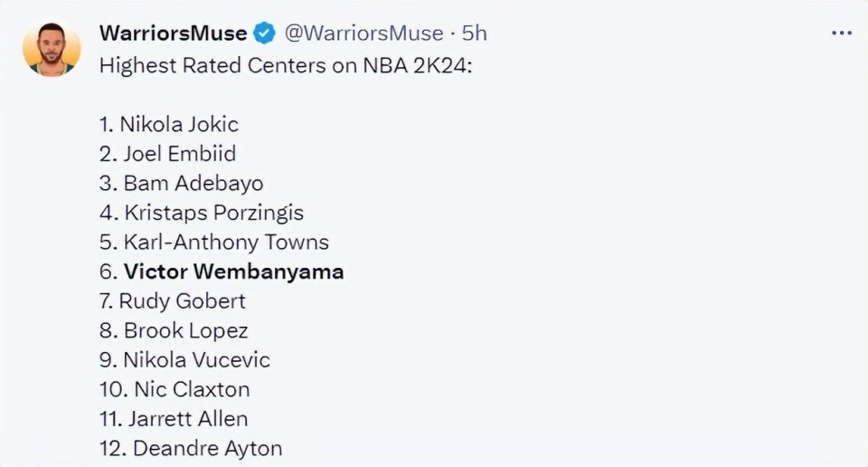Click on Nic Claxton in the list

(192, 389)
